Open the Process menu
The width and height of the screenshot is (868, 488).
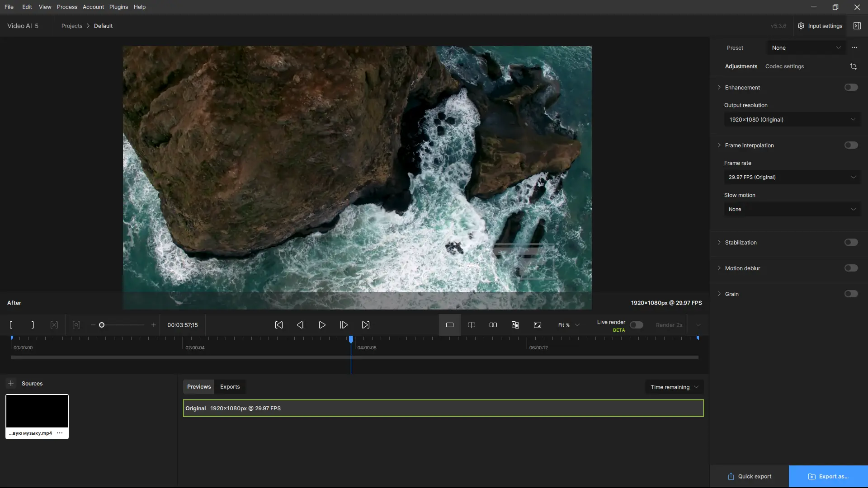click(x=67, y=7)
